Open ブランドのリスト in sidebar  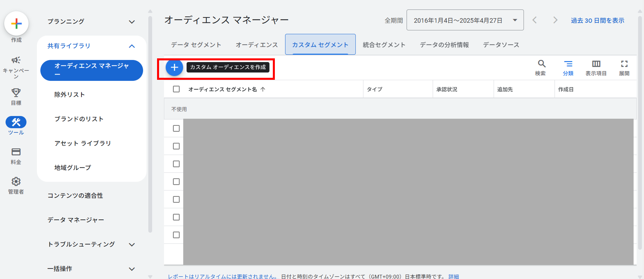click(79, 119)
